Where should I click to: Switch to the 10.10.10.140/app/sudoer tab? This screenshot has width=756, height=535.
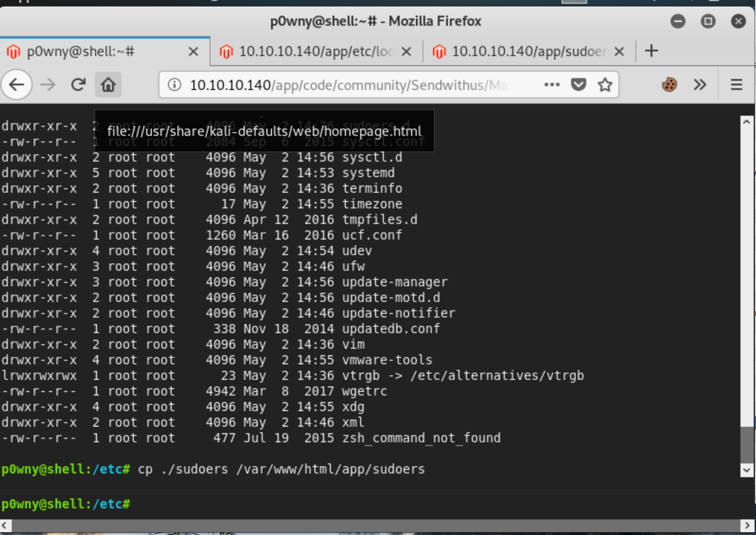529,51
